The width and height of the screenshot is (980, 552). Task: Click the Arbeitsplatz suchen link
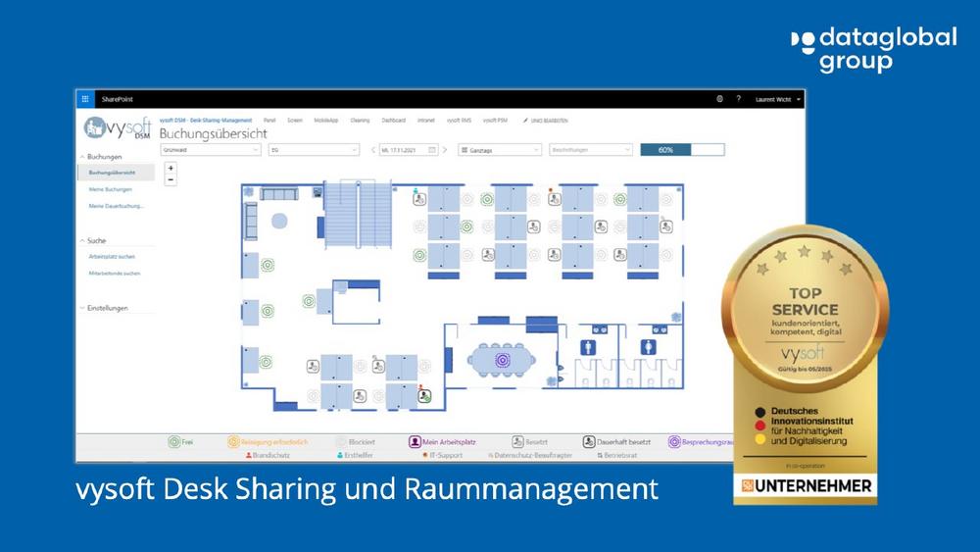click(x=112, y=257)
